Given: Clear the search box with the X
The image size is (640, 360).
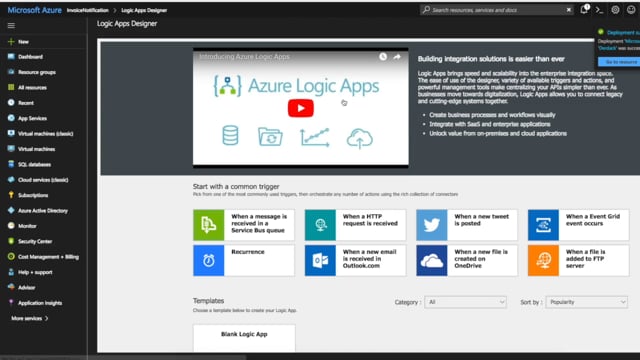Looking at the screenshot, I should point(569,10).
